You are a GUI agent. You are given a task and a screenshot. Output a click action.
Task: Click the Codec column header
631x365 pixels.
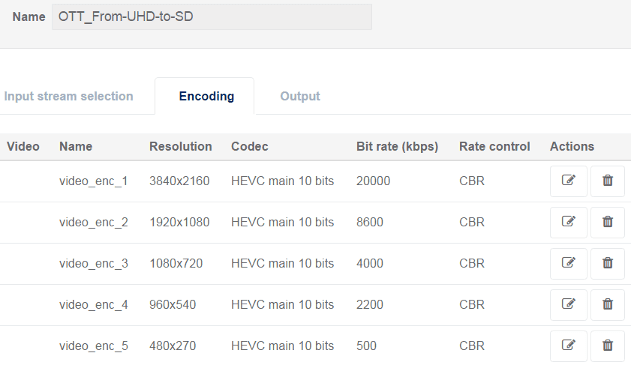[x=250, y=146]
